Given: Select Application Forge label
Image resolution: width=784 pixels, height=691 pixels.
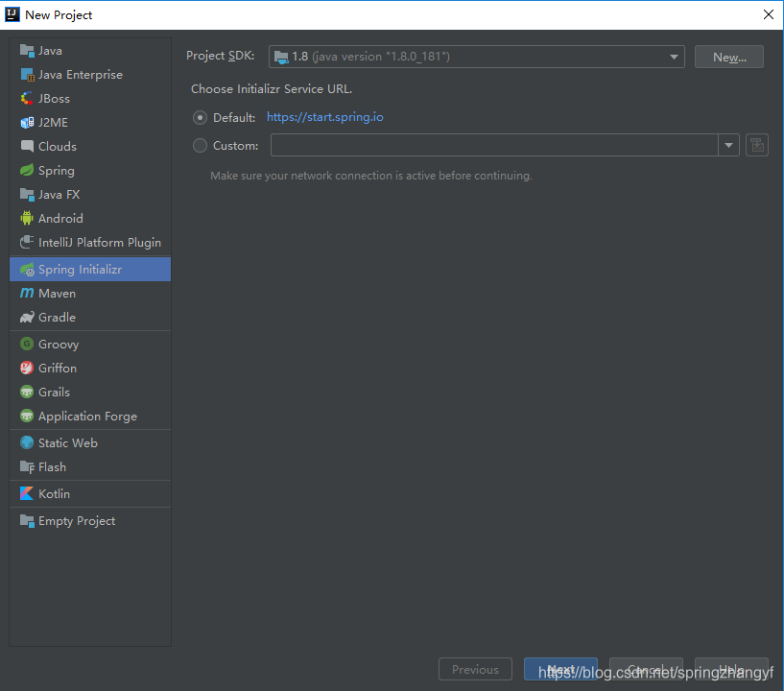Looking at the screenshot, I should 87,417.
